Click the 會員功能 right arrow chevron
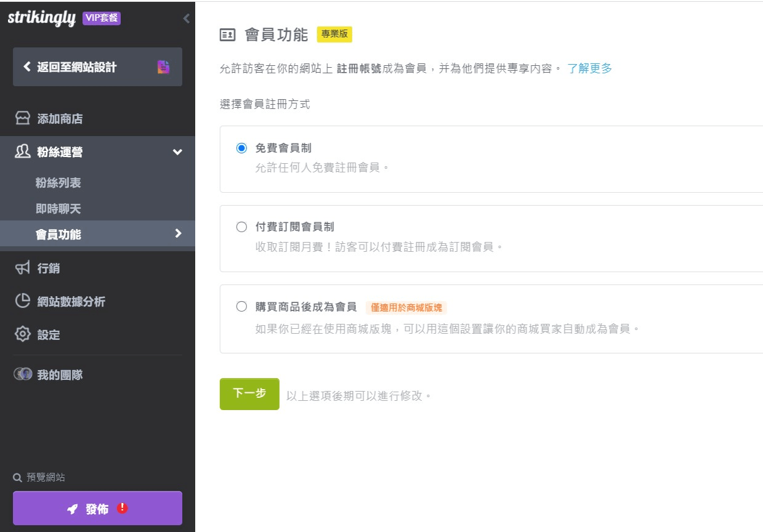Image resolution: width=763 pixels, height=532 pixels. [x=178, y=233]
